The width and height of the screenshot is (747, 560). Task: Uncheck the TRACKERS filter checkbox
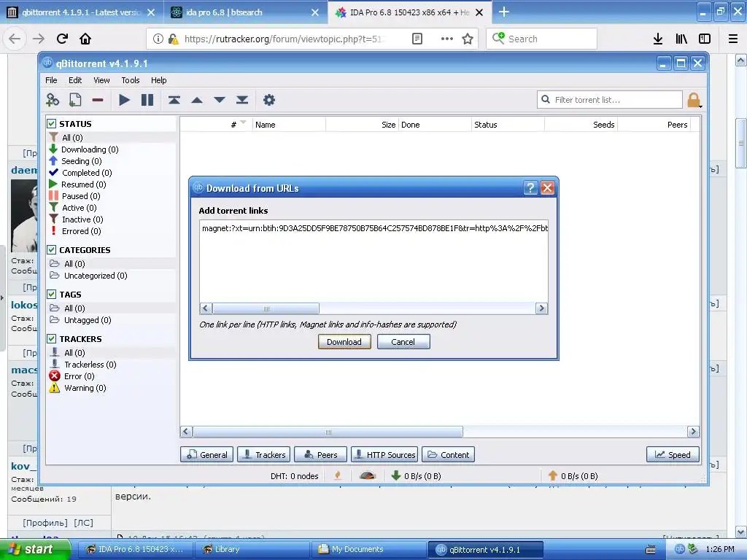52,338
